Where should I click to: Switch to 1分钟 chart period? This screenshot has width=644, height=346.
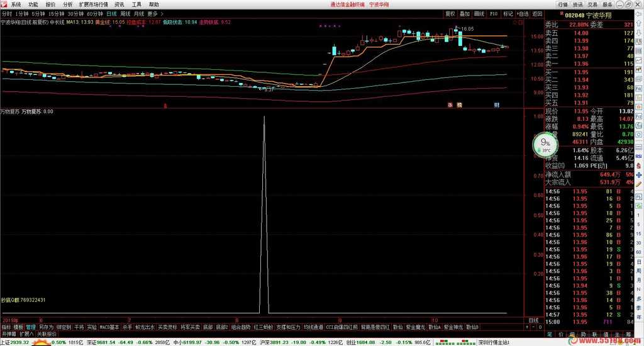[22, 14]
